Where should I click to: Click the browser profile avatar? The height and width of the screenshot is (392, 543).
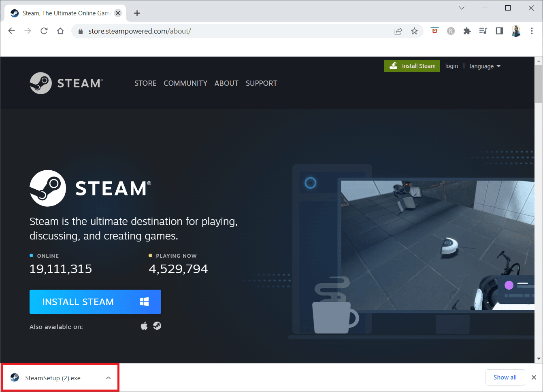[516, 31]
